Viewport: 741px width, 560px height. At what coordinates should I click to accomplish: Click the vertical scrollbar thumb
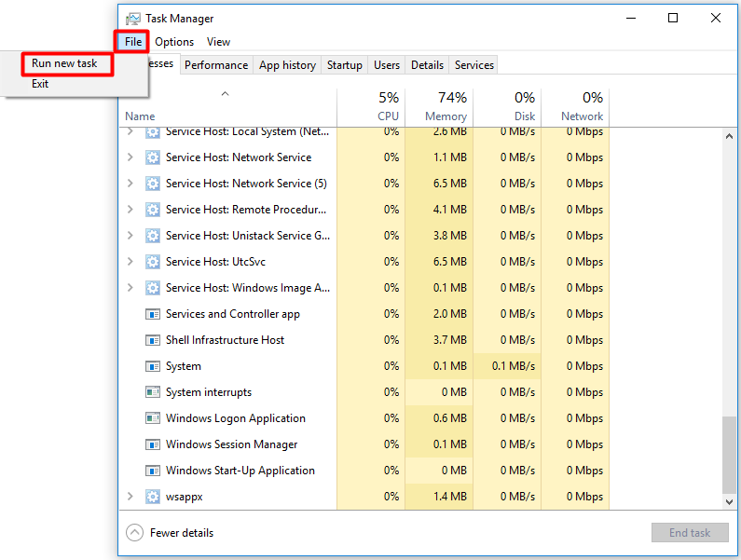pos(729,455)
